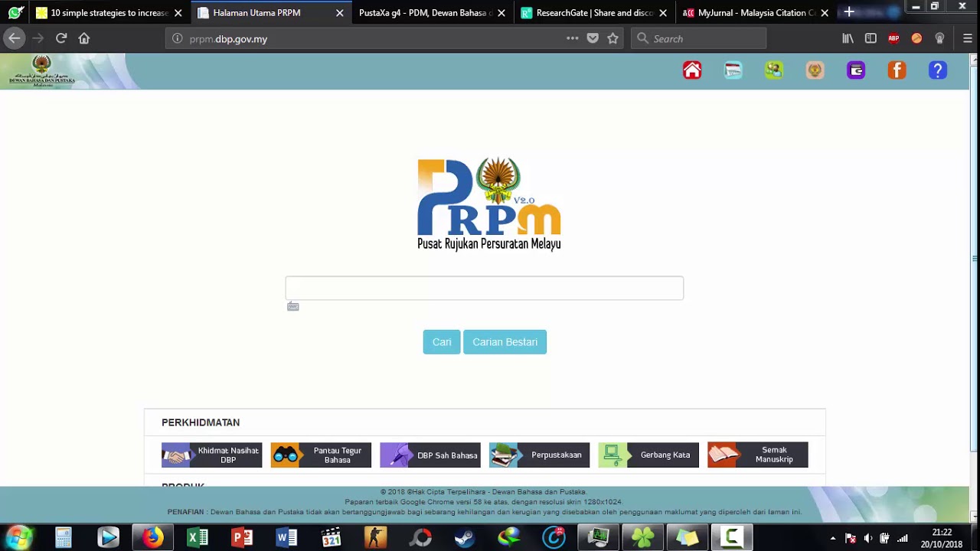Switch to the ResearchGate tab
This screenshot has width=980, height=551.
pyautogui.click(x=594, y=13)
